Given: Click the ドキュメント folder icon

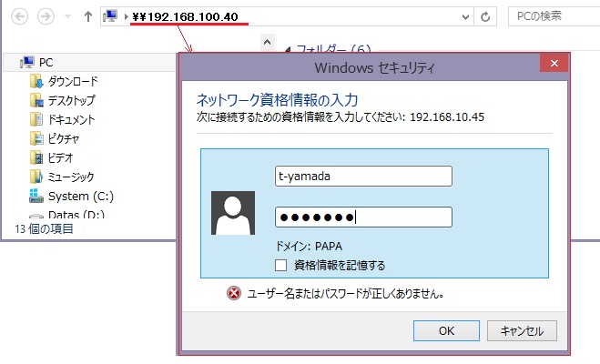Looking at the screenshot, I should tap(36, 119).
